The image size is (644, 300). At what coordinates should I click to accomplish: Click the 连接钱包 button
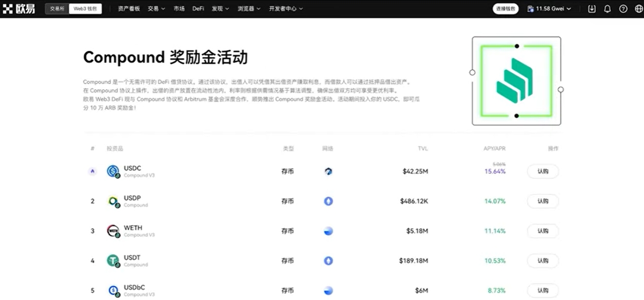tap(506, 9)
